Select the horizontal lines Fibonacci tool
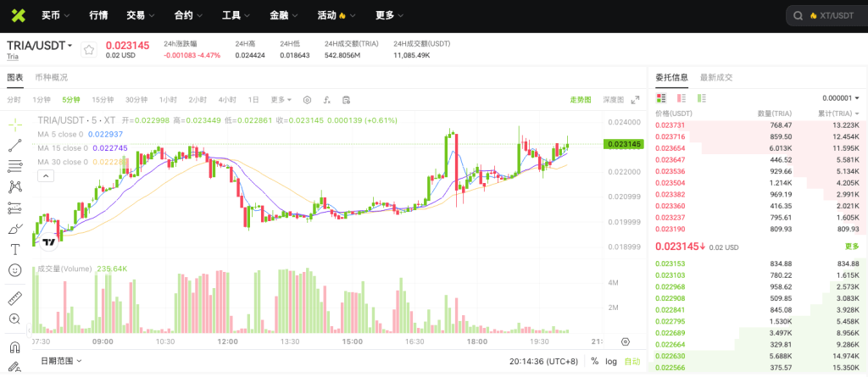The image size is (868, 377). click(15, 166)
